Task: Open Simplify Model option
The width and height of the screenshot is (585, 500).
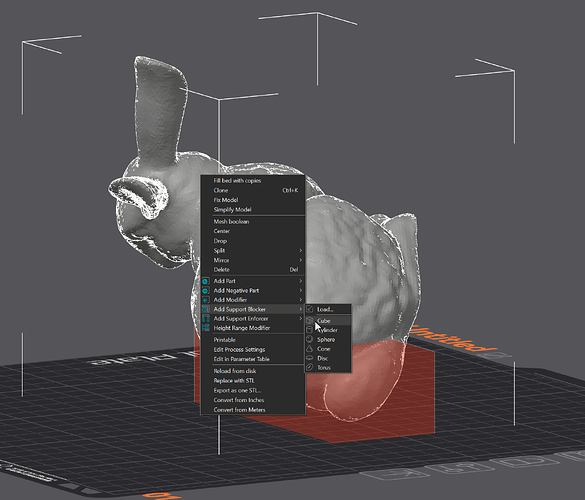Action: (x=253, y=210)
